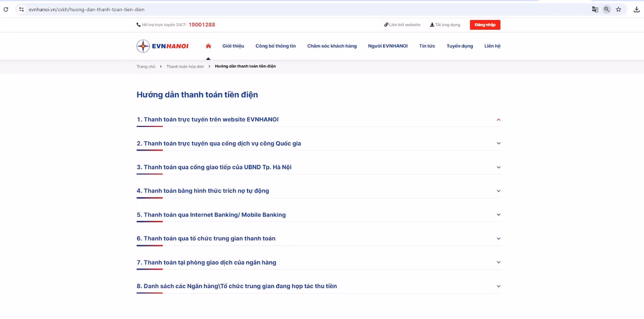This screenshot has width=644, height=319.
Task: Click the phone icon beside the 24/7 support text
Action: (x=139, y=25)
